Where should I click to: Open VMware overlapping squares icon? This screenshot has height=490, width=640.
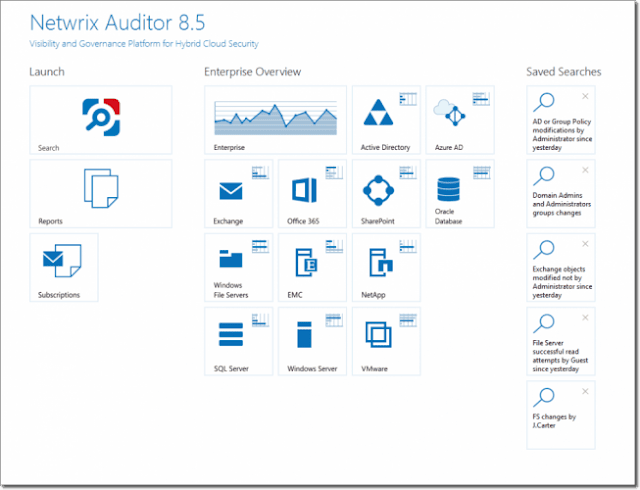click(378, 334)
